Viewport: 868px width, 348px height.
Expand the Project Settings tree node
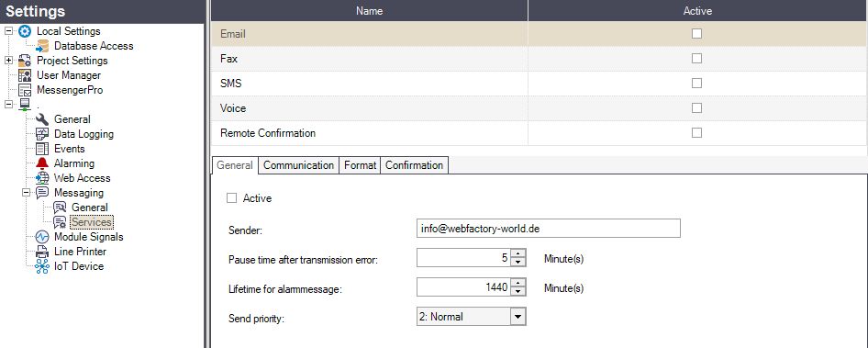9,61
